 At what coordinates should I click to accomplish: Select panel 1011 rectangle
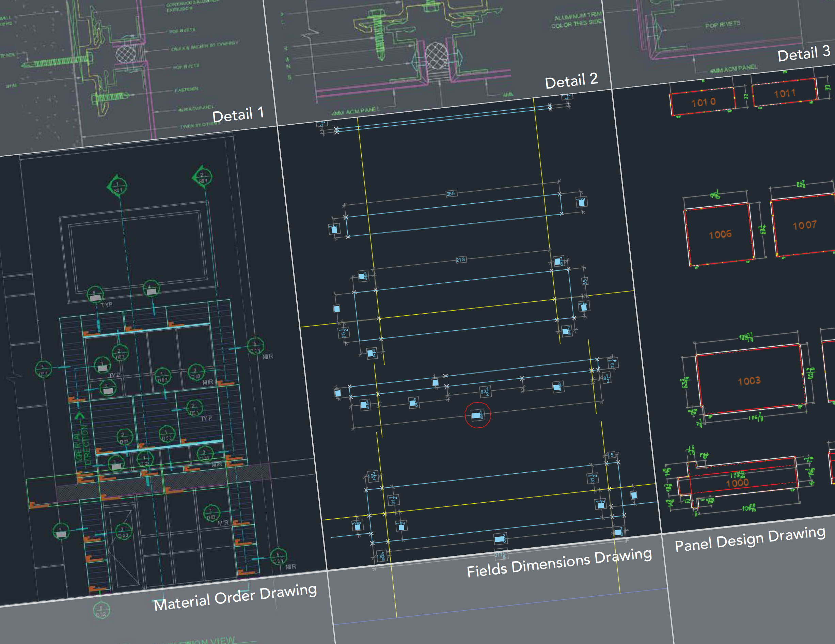[785, 93]
